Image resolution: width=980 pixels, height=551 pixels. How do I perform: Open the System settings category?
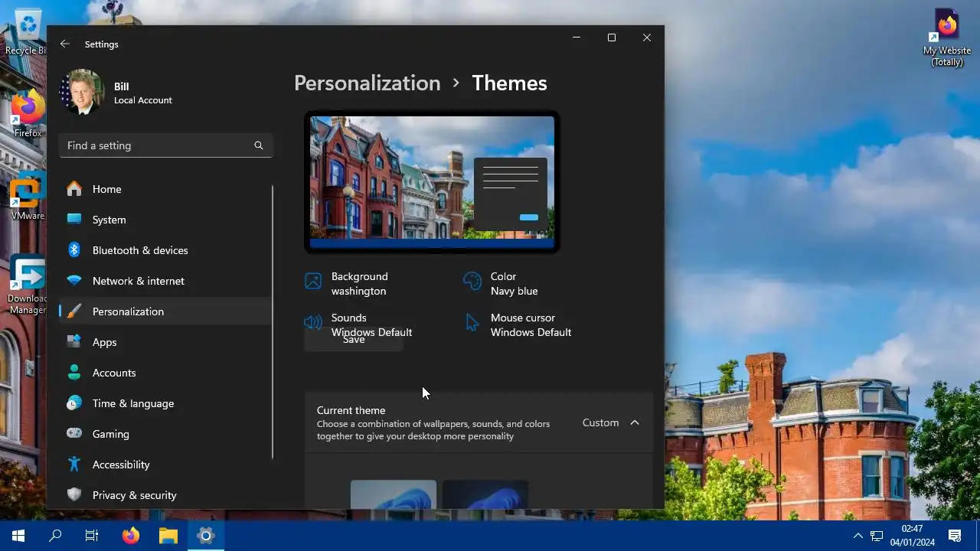point(165,220)
